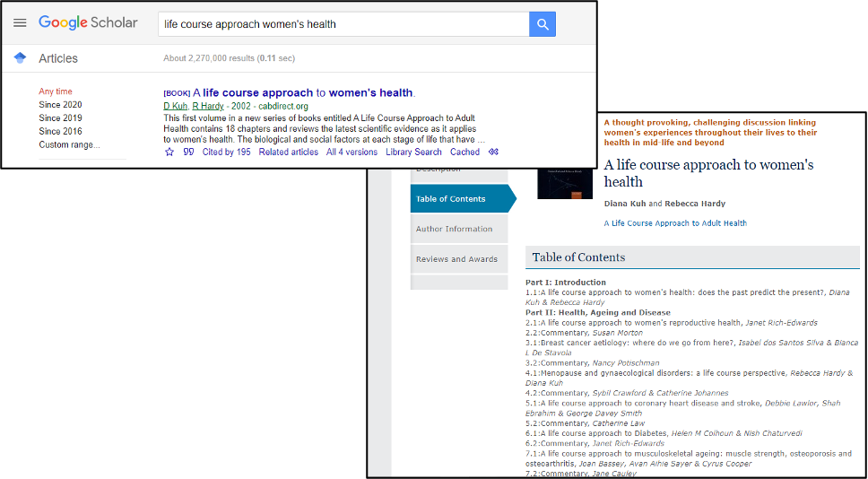This screenshot has width=868, height=479.
Task: Open author R Hardy profile link
Action: coord(208,106)
